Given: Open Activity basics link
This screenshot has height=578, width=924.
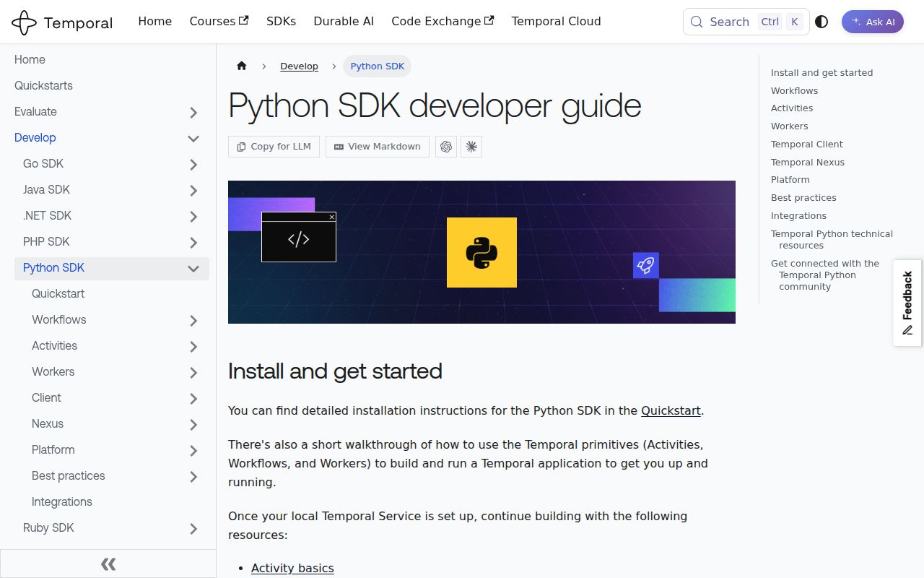Looking at the screenshot, I should 292,568.
